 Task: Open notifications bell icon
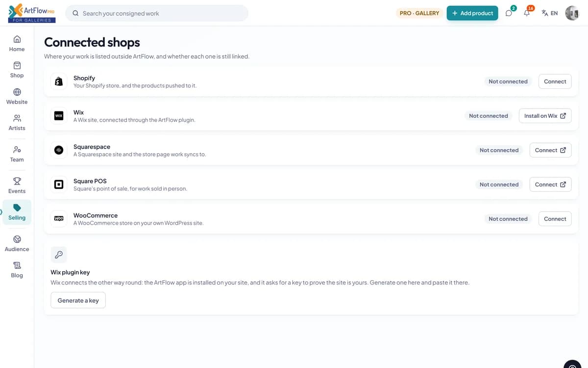[x=527, y=13]
